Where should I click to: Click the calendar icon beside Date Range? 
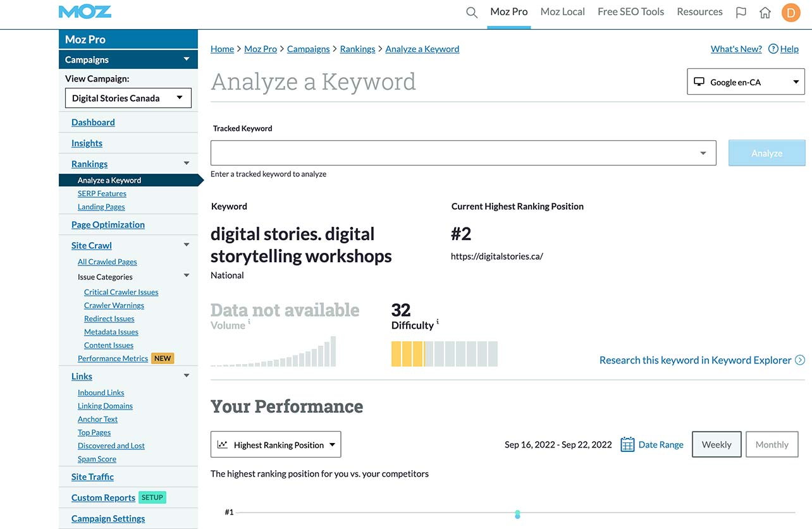click(627, 444)
